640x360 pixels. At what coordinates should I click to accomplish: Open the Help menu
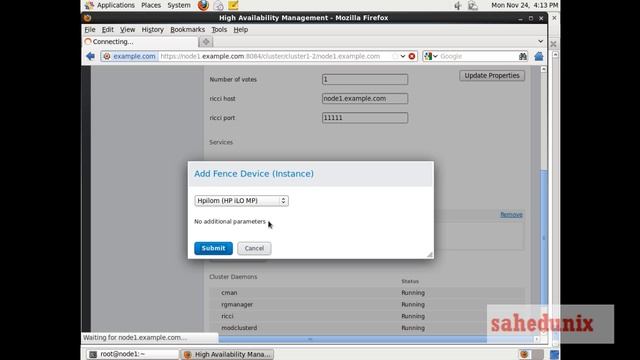point(240,29)
